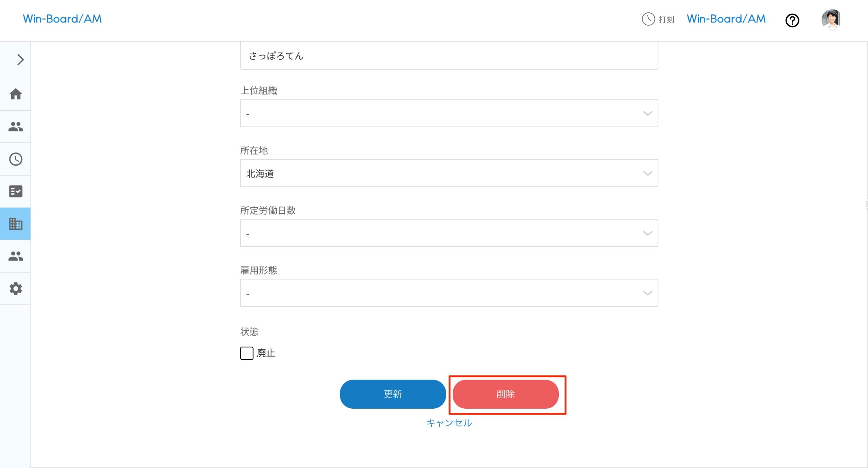868x468 pixels.
Task: Select the approval list icon in the sidebar
Action: point(16,191)
